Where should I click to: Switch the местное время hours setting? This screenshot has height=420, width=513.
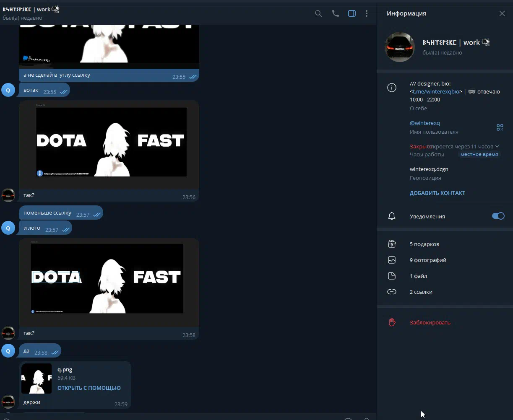point(479,154)
